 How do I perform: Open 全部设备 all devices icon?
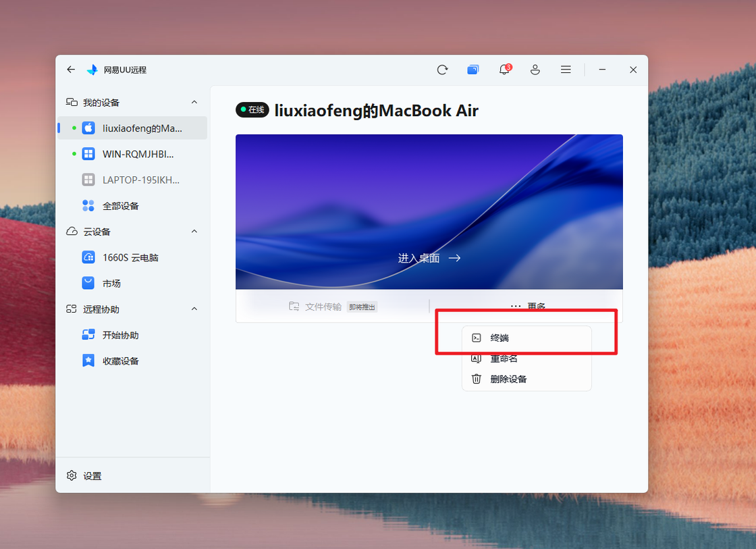pos(88,206)
